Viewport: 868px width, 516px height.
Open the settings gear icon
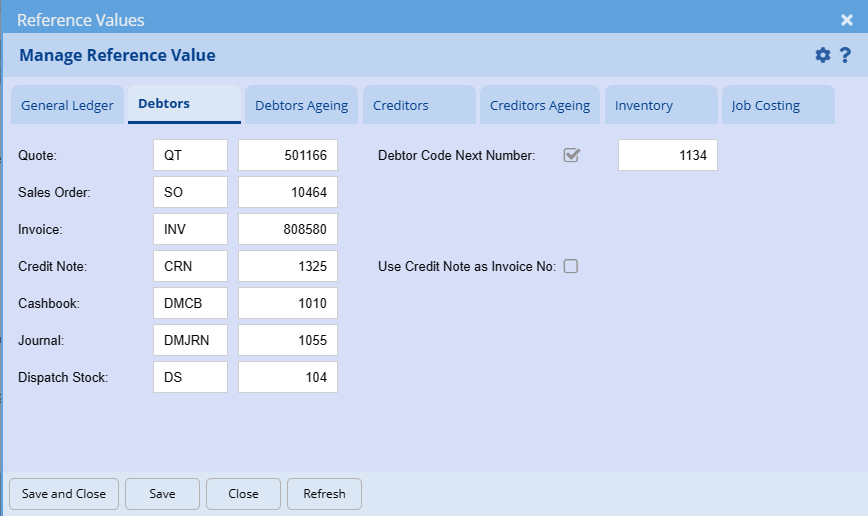pyautogui.click(x=823, y=55)
